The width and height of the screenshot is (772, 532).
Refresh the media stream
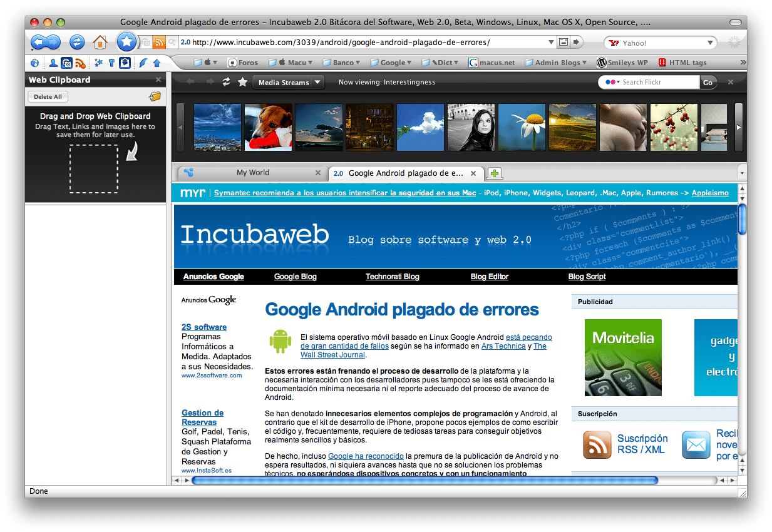[227, 82]
